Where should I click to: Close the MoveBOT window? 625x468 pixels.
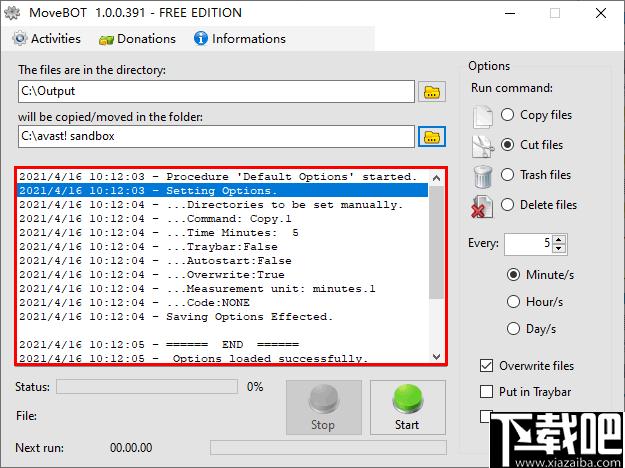(601, 13)
